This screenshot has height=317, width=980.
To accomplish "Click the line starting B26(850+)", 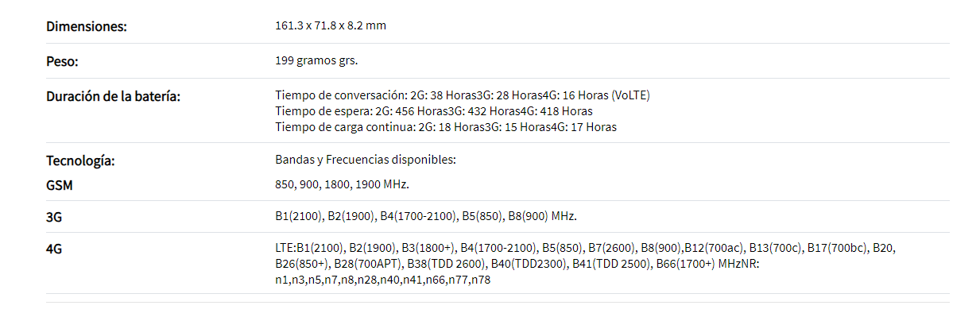I will [518, 264].
